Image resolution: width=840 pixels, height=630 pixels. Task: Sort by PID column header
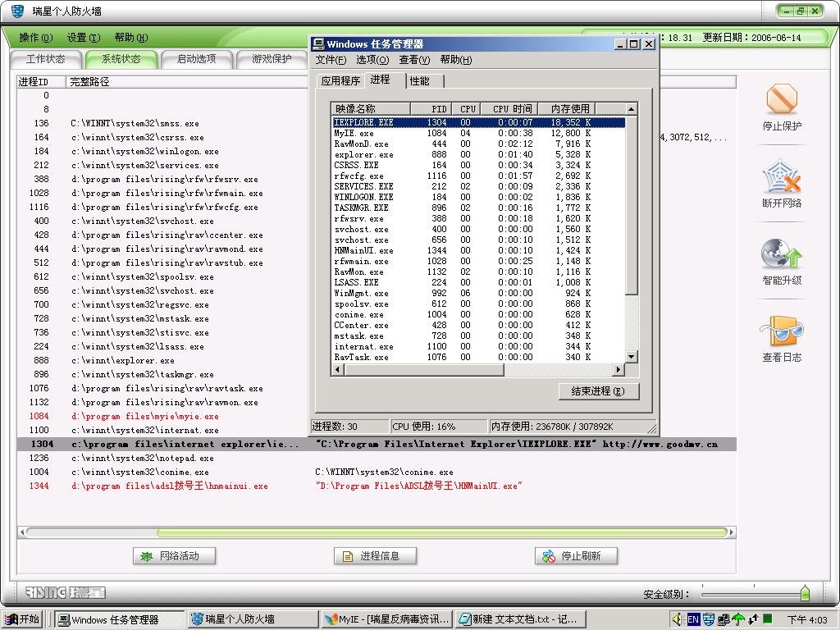pos(431,109)
